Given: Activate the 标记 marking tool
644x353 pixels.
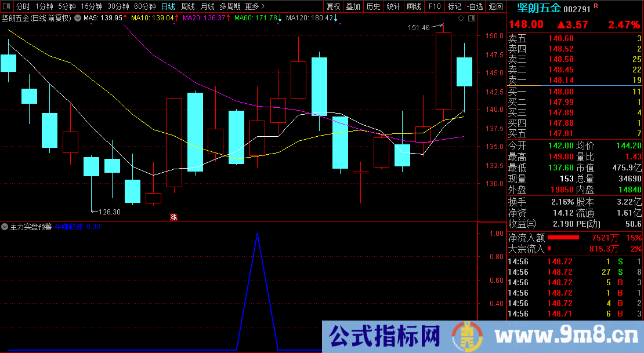Looking at the screenshot, I should coord(454,6).
